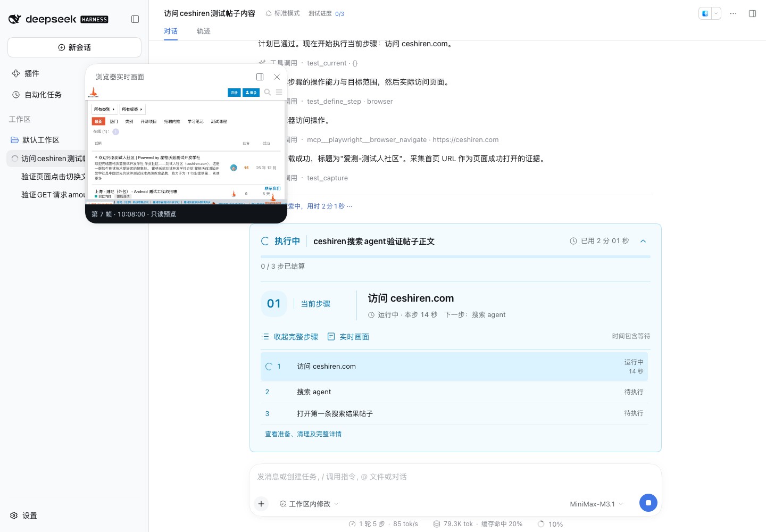766x532 pixels.
Task: Open 查看准备、清理及完整详情 link
Action: pos(303,434)
